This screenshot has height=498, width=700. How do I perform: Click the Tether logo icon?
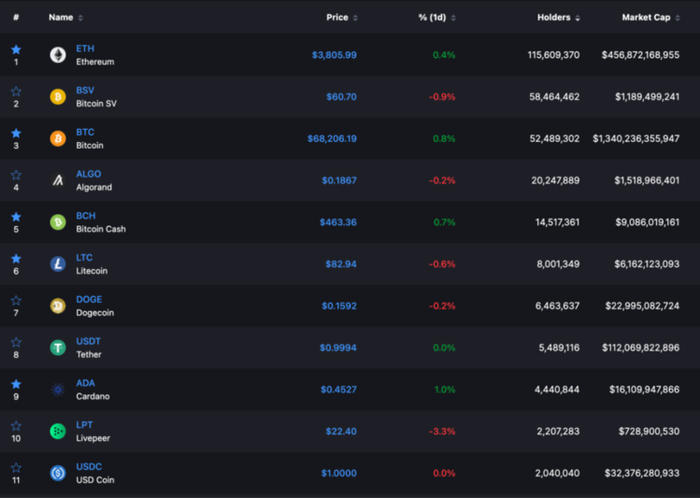tap(58, 348)
